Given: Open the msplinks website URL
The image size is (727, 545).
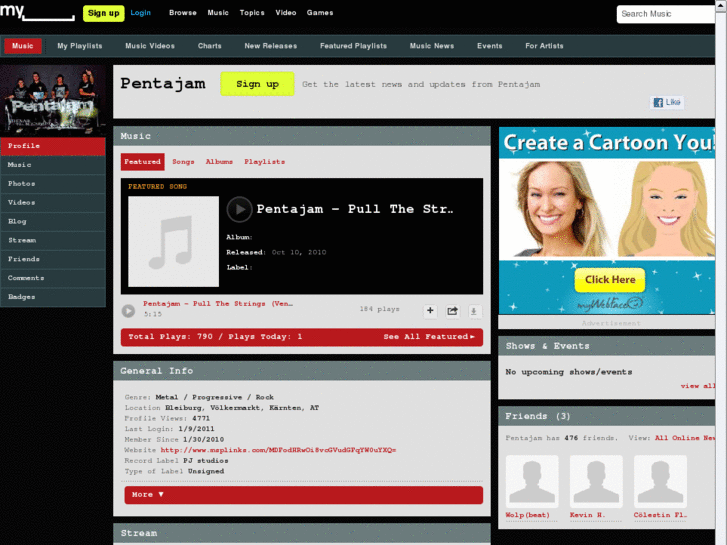Looking at the screenshot, I should click(278, 450).
